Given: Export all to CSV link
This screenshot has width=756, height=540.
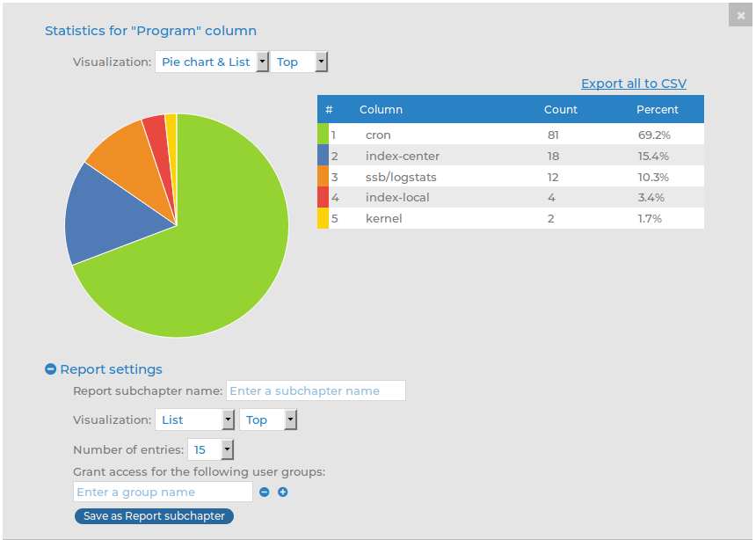Looking at the screenshot, I should [x=633, y=84].
